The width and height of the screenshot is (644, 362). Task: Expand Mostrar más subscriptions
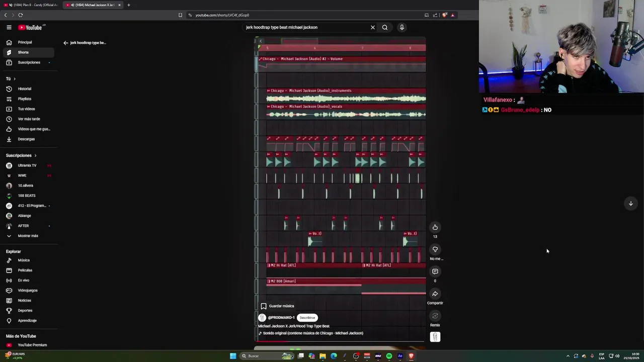pos(28,236)
